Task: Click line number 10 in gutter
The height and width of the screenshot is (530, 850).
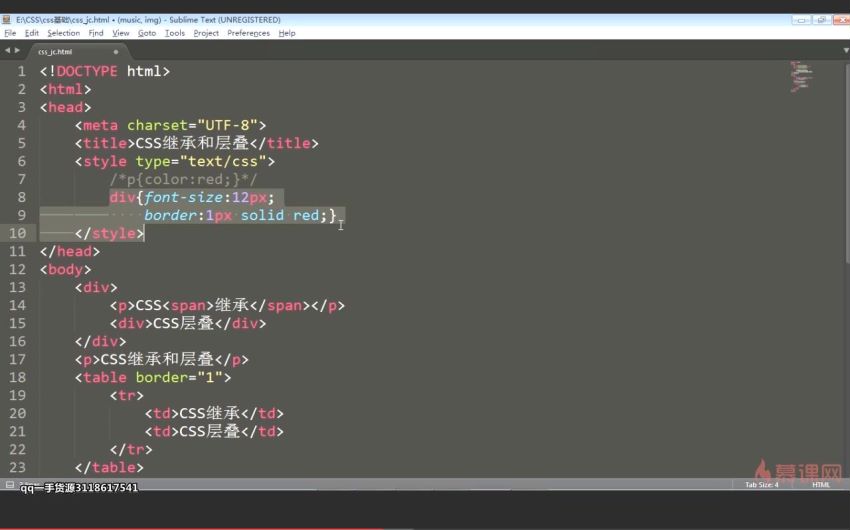Action: click(17, 233)
